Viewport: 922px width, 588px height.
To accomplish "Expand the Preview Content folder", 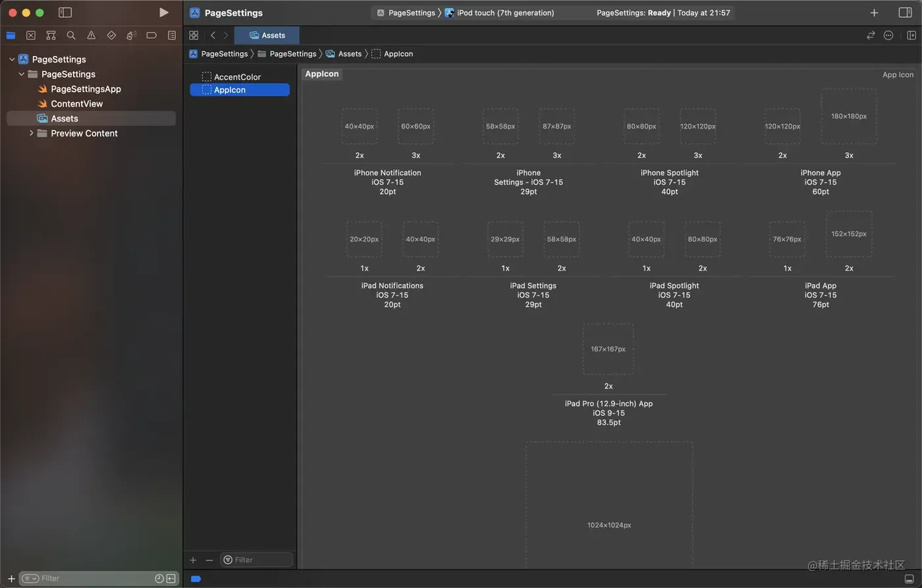I will (x=31, y=133).
